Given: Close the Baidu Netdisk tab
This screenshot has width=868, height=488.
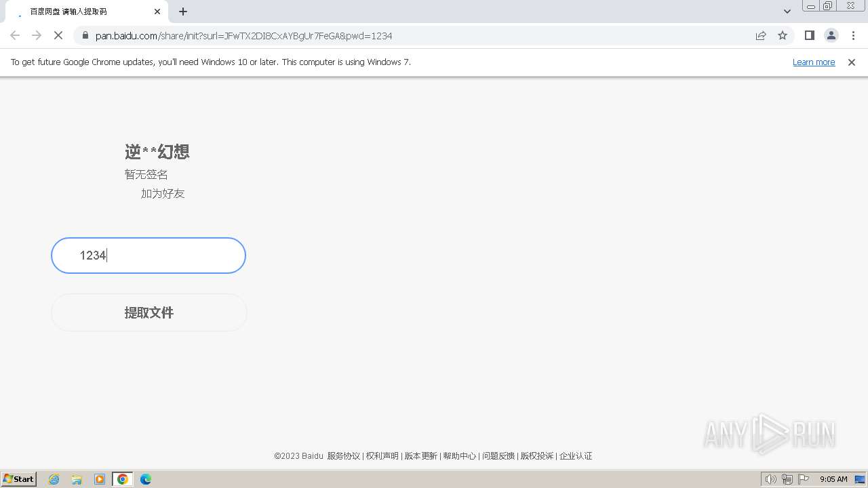Looking at the screenshot, I should pyautogui.click(x=157, y=12).
